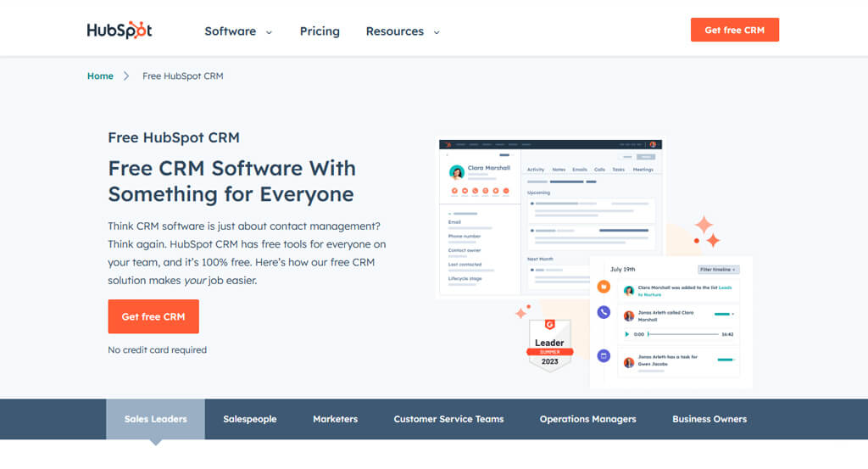Click the G2 Leader Summer 2023 badge

click(x=549, y=344)
